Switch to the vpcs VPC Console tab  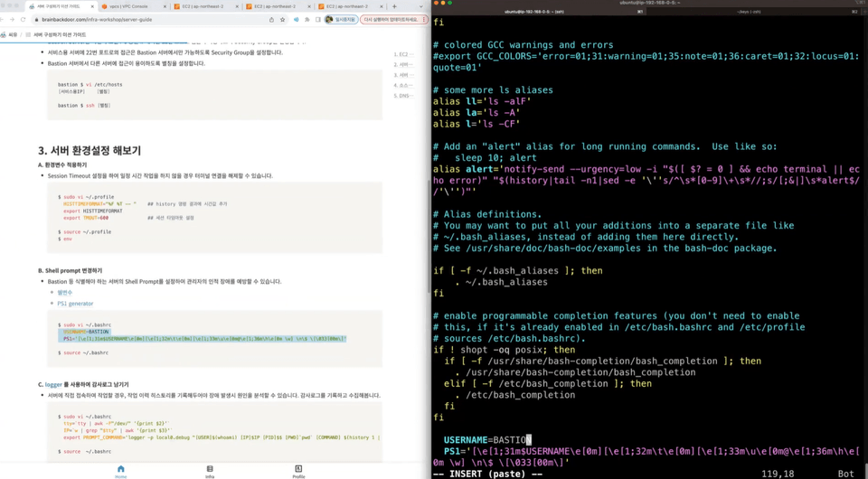133,6
